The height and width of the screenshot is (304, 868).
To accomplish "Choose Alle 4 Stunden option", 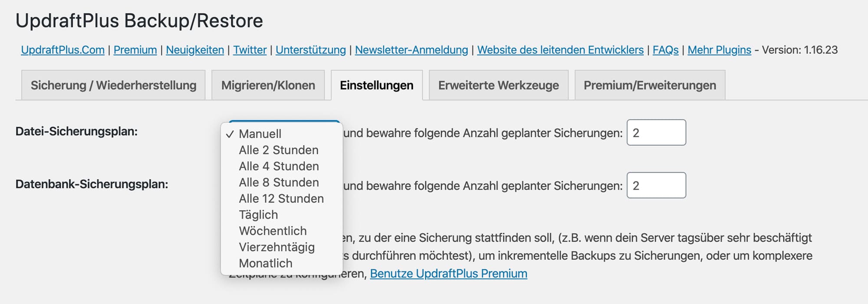I will pyautogui.click(x=282, y=166).
